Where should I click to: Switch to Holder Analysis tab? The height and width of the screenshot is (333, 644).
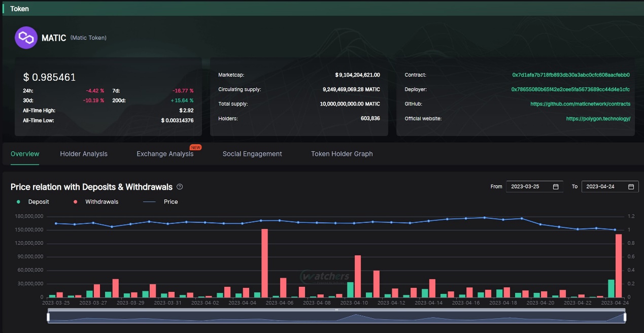click(84, 154)
